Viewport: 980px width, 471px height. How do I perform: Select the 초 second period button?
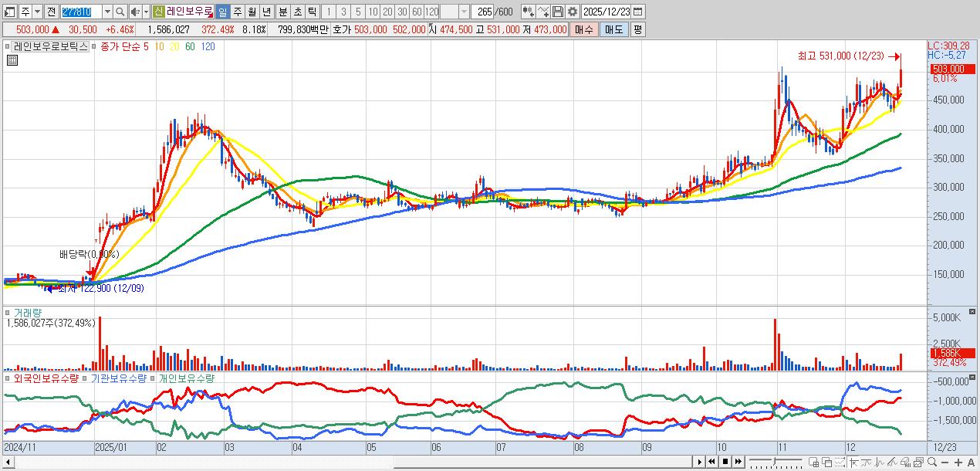(298, 12)
